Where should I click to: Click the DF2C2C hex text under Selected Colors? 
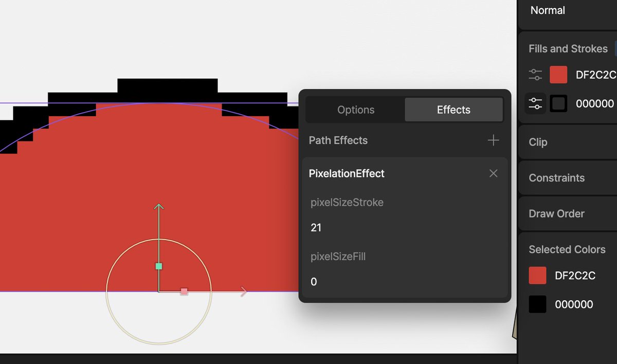tap(575, 276)
